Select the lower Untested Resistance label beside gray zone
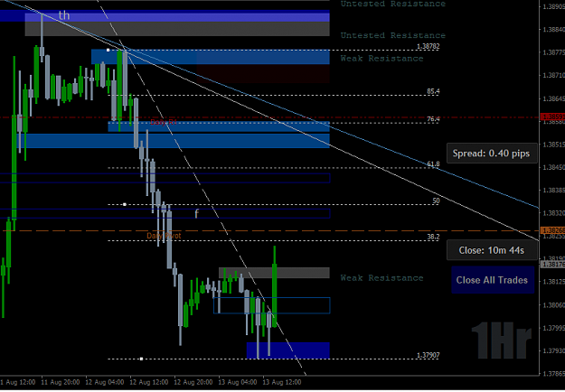The width and height of the screenshot is (565, 392). click(393, 35)
